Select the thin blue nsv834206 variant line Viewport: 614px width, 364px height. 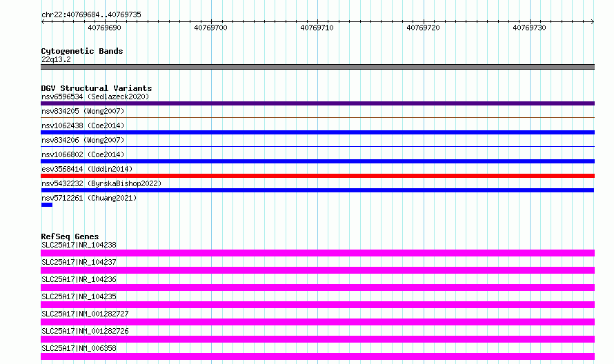[x=317, y=146]
